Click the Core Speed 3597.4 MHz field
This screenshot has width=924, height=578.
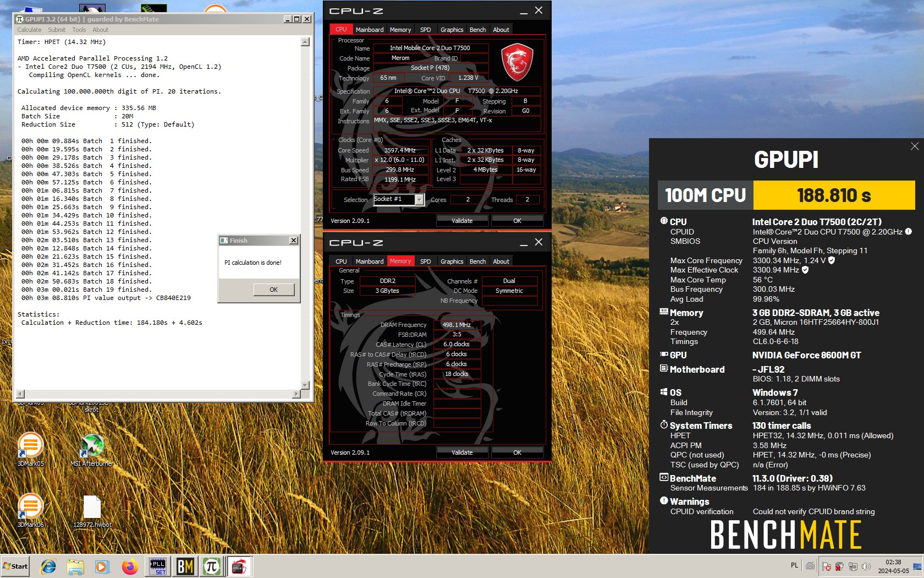click(400, 150)
